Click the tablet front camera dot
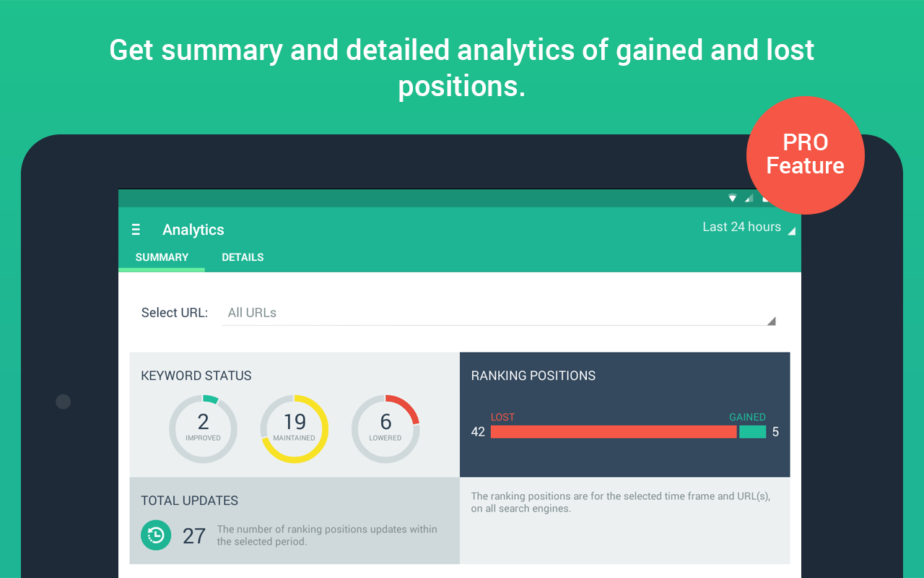 (x=64, y=402)
